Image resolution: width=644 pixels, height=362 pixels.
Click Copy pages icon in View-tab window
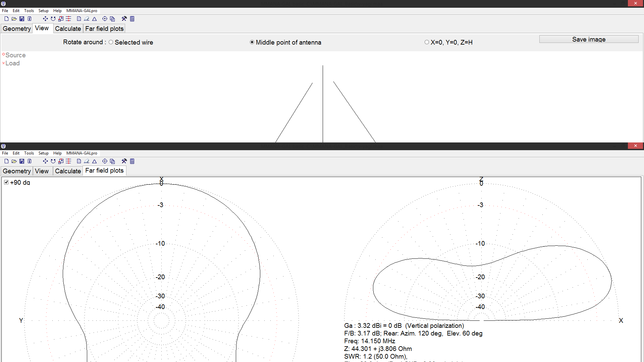pyautogui.click(x=112, y=19)
